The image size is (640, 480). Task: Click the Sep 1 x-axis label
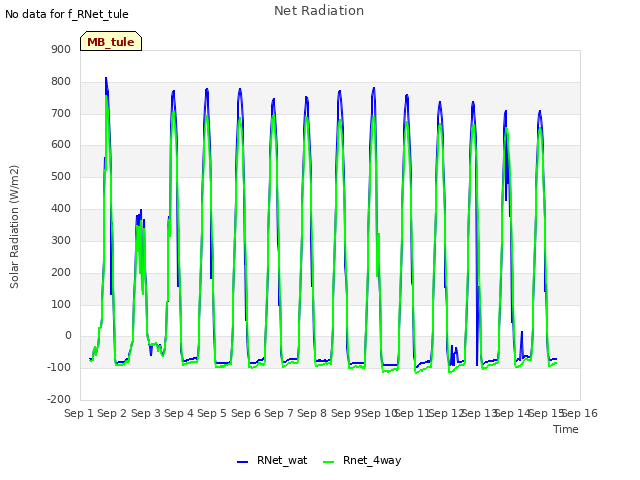(x=79, y=413)
